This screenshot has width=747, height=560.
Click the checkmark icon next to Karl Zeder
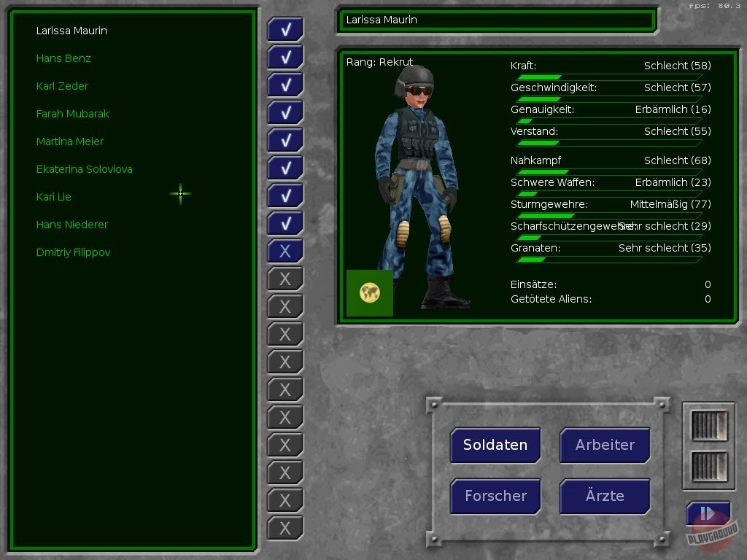click(285, 85)
